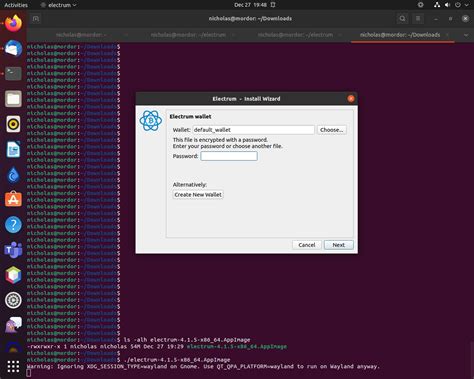This screenshot has height=379, width=474.
Task: Launch Thunderbird mail from the dock
Action: 13,49
